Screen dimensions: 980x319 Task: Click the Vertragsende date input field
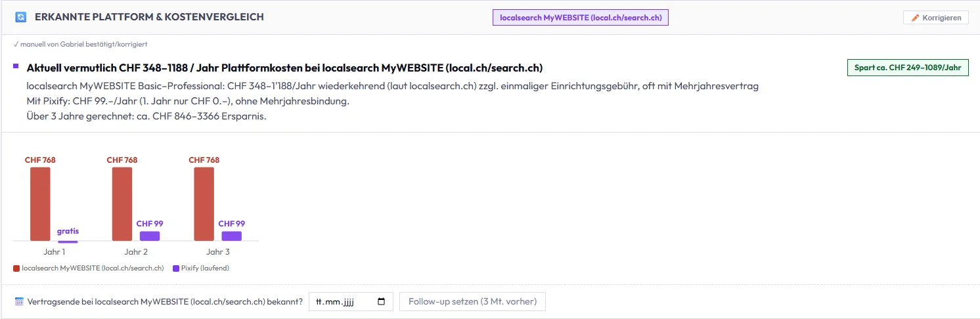tap(351, 301)
